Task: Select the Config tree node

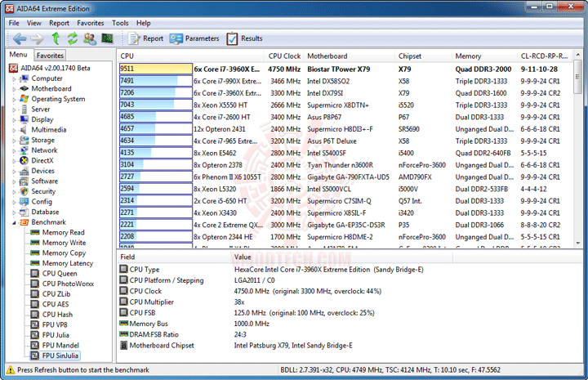Action: pos(42,202)
